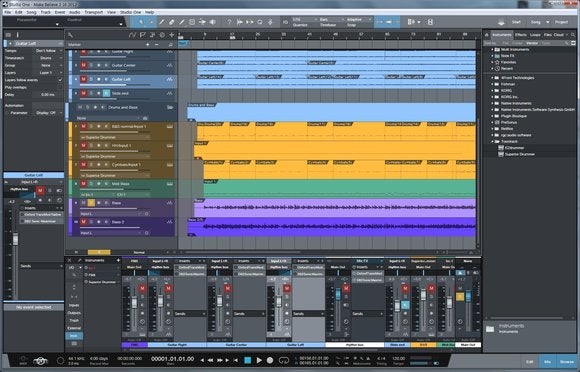Screen dimensions: 580x372
Task: Add a marker with plus button
Action: 148,44
